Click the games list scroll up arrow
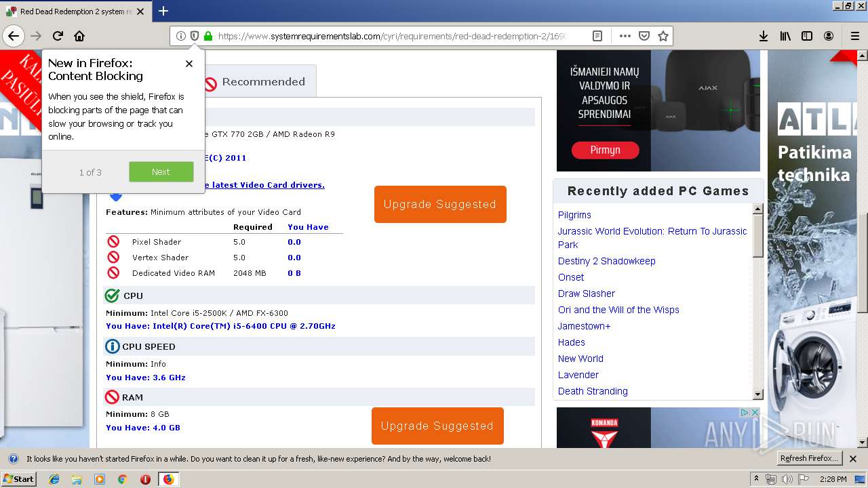Viewport: 868px width, 488px height. click(758, 209)
